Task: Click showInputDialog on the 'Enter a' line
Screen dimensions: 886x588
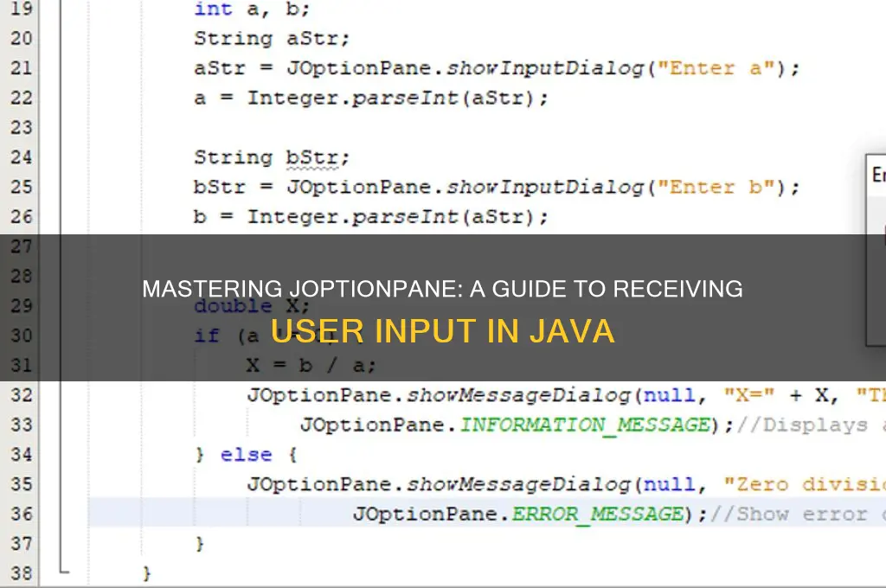Action: click(x=545, y=68)
